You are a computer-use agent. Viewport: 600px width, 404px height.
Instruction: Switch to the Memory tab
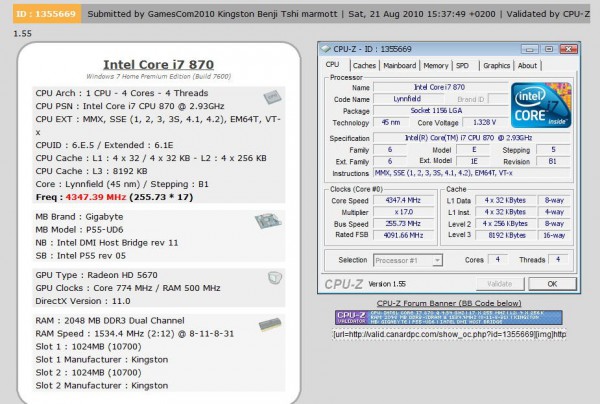tap(435, 65)
